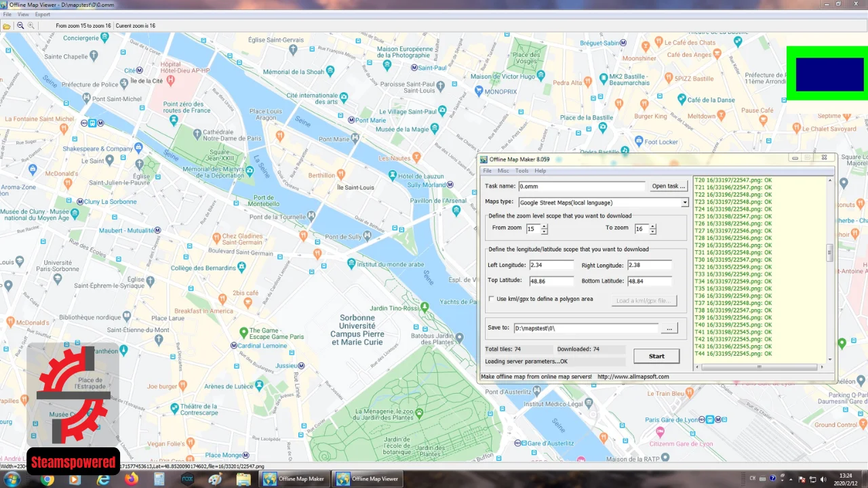Open File menu in Offline Map Maker
Viewport: 868px width, 488px height.
[x=487, y=171]
